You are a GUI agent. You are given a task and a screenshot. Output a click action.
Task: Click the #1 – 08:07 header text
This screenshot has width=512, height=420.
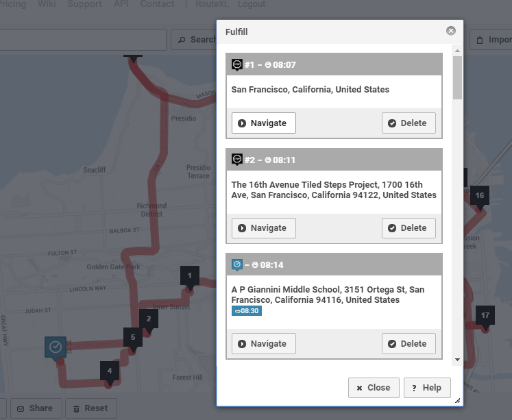pos(270,65)
